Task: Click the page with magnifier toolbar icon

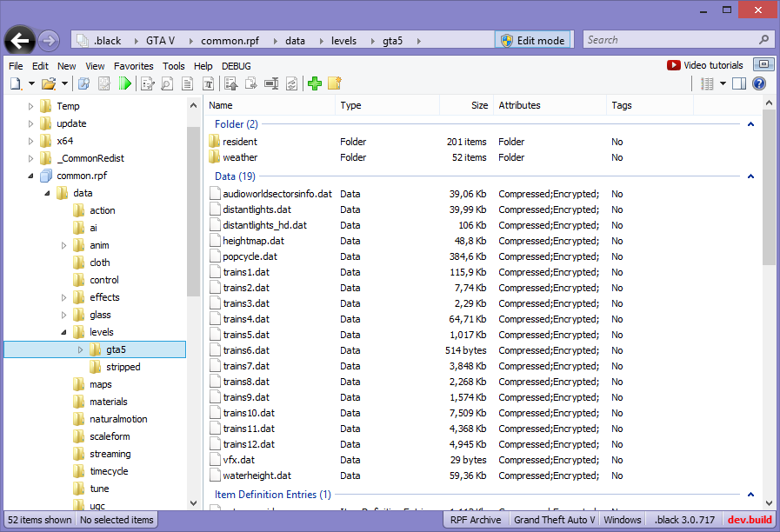Action: pyautogui.click(x=167, y=83)
